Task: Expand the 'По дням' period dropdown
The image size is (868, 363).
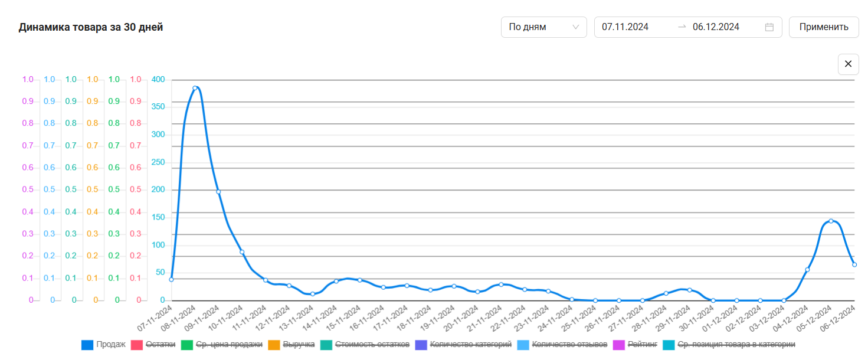Action: [x=543, y=27]
